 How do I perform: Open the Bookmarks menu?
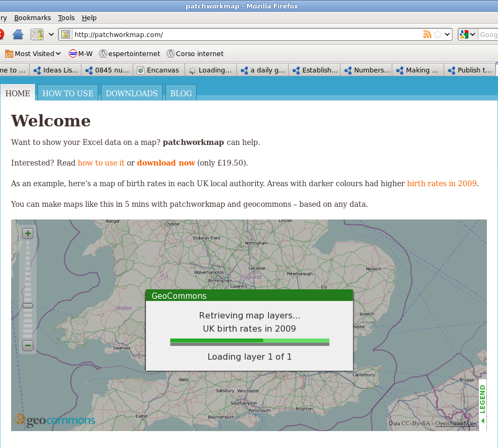(x=32, y=18)
